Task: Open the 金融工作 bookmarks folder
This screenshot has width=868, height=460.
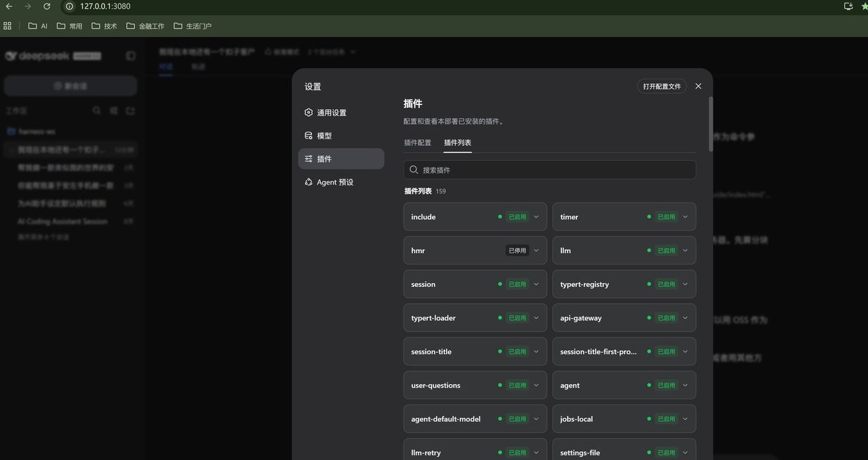Action: (x=145, y=26)
